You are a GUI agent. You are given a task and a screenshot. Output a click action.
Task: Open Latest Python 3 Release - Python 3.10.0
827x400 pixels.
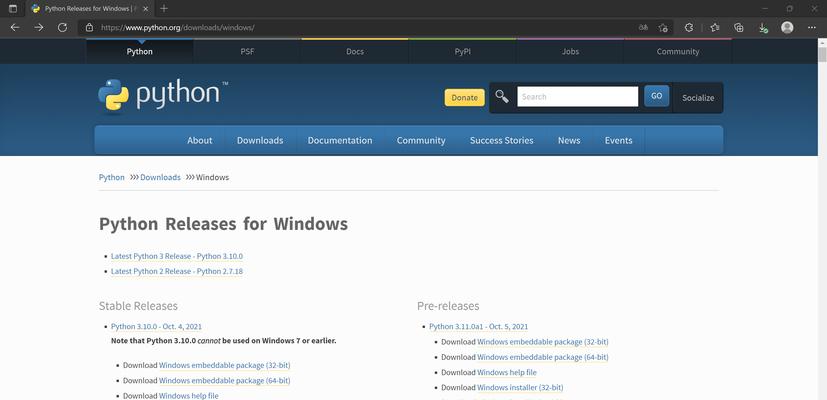pyautogui.click(x=177, y=256)
